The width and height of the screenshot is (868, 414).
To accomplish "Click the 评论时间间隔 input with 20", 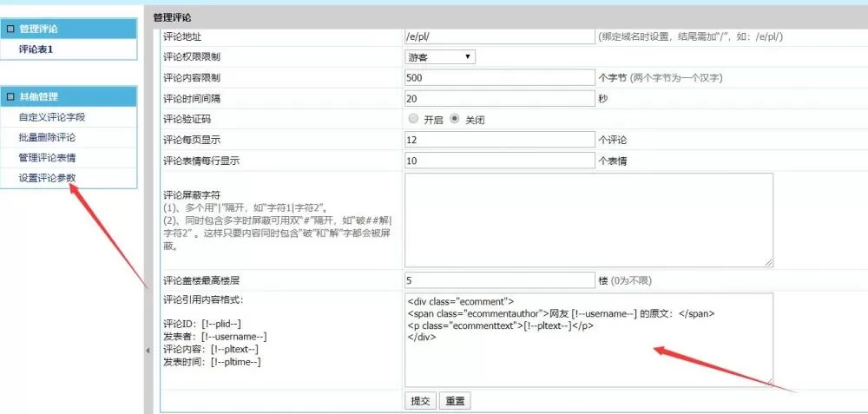I will [x=499, y=99].
